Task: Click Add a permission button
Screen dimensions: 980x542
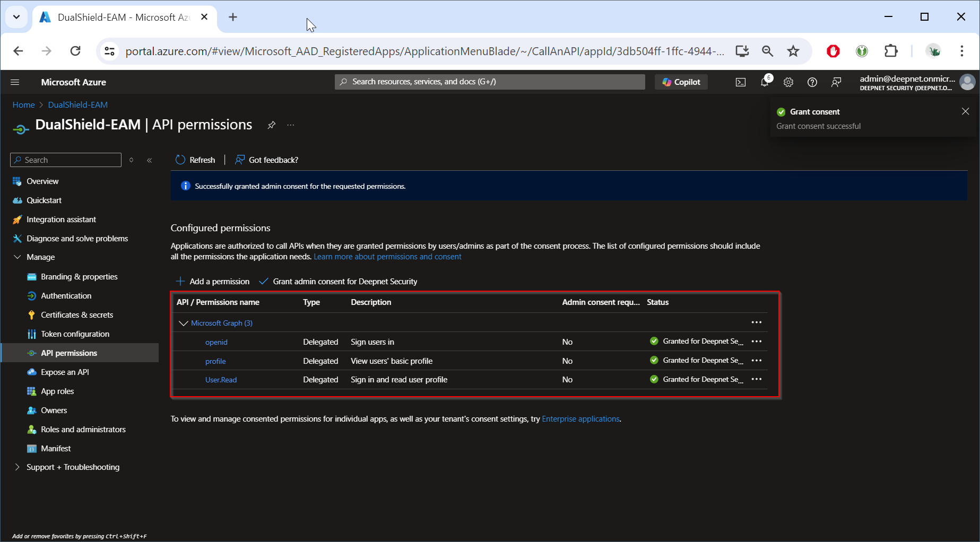Action: (x=213, y=282)
